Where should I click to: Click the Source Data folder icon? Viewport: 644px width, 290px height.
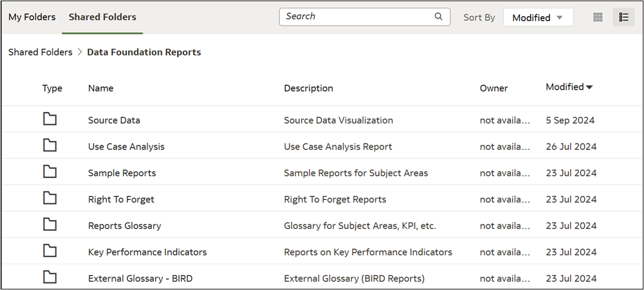(50, 119)
